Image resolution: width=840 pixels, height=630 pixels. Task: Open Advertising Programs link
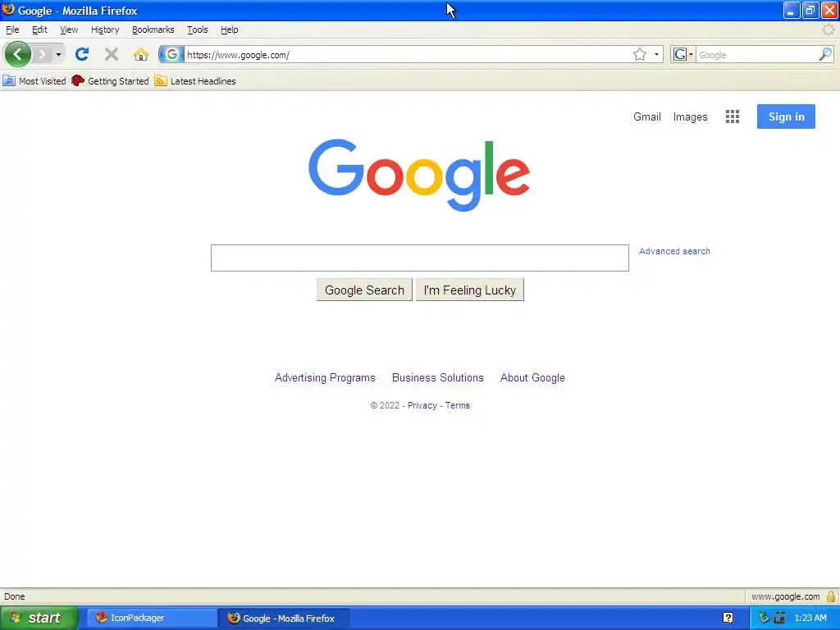[325, 377]
